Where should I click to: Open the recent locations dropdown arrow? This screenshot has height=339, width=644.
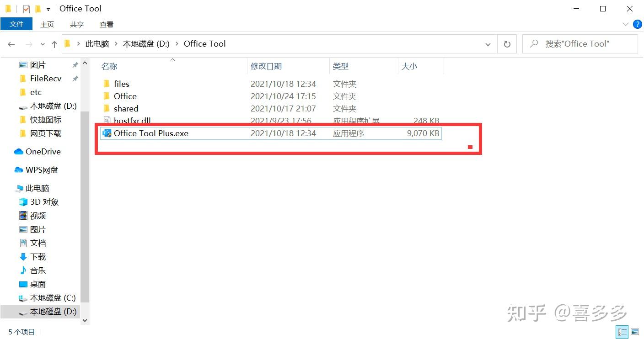[43, 44]
